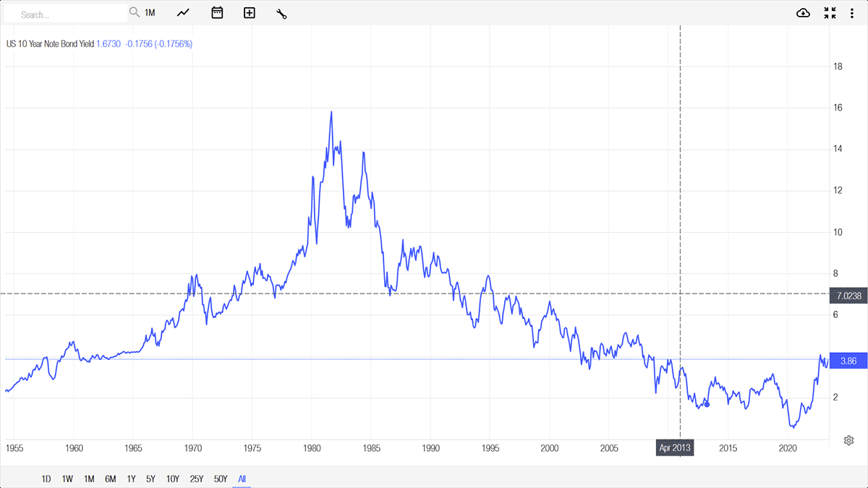Select the 1M time range at bottom

[89, 479]
